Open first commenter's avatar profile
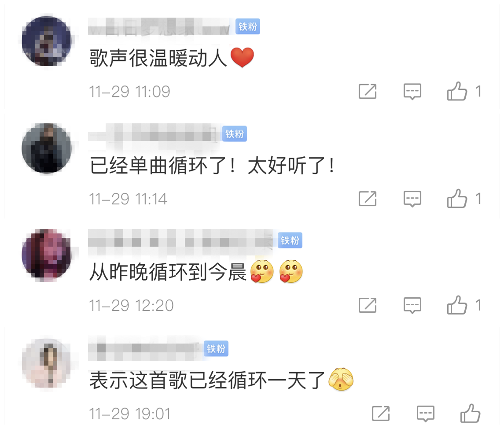The width and height of the screenshot is (504, 429). pyautogui.click(x=47, y=41)
